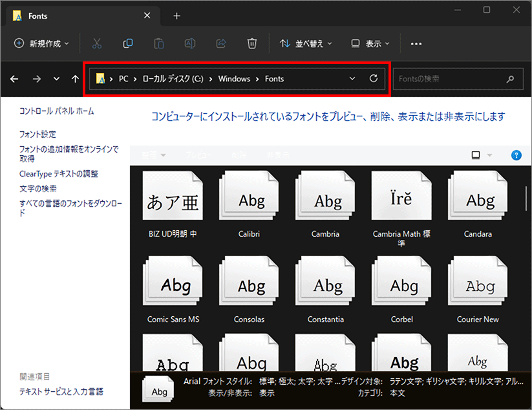Click Fonts in the address path

(274, 79)
